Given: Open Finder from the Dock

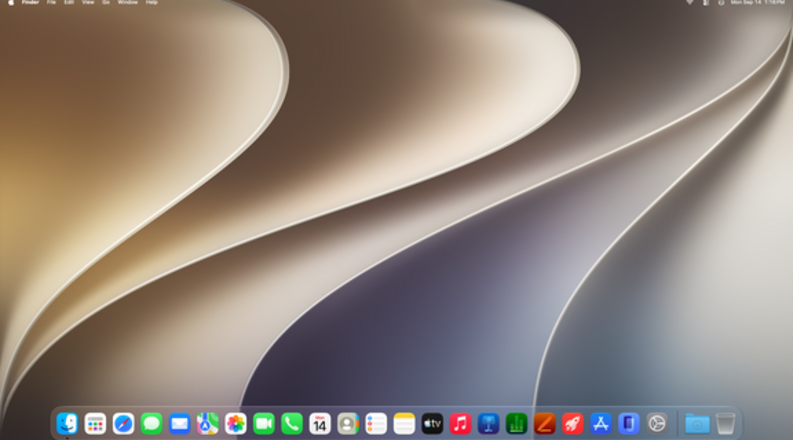Looking at the screenshot, I should tap(67, 423).
